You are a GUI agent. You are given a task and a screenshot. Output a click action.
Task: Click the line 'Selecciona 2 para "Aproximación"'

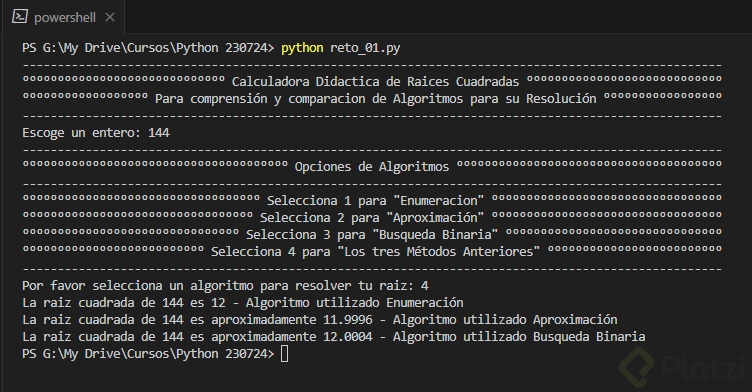click(x=372, y=218)
